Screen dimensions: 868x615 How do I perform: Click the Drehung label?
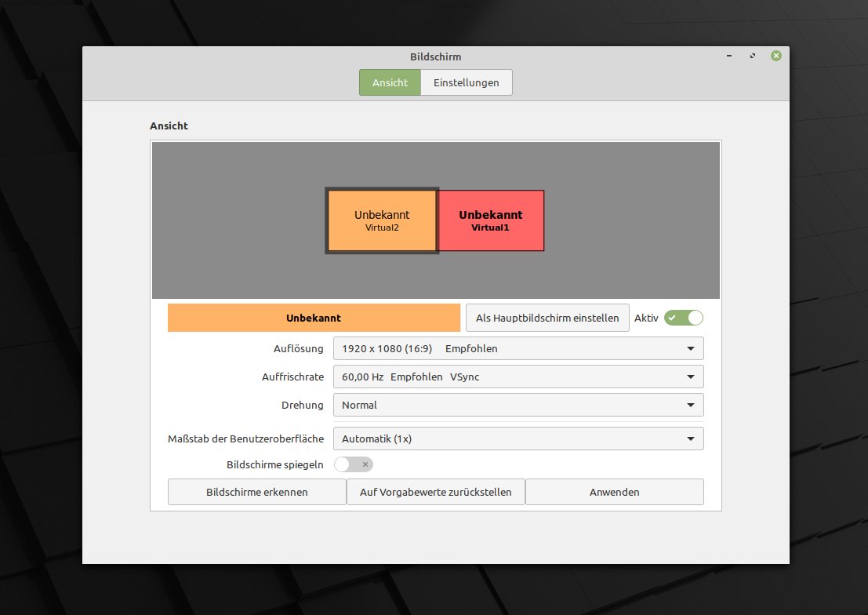pyautogui.click(x=302, y=405)
